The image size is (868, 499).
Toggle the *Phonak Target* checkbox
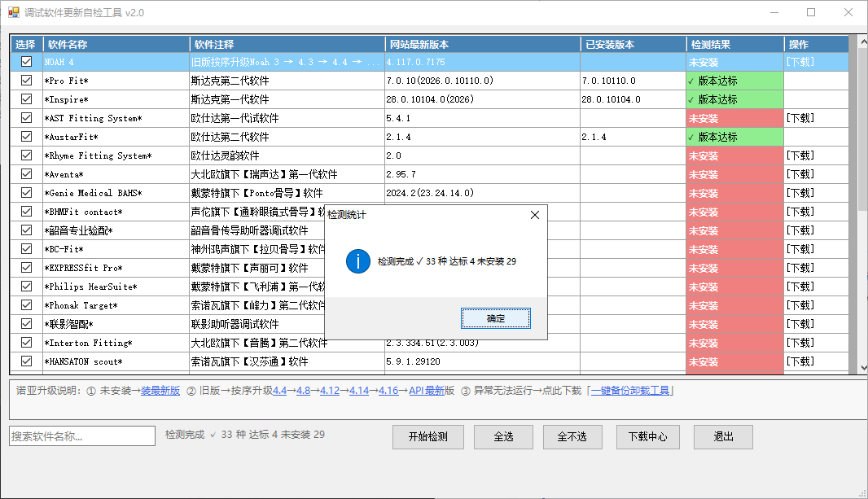click(26, 304)
